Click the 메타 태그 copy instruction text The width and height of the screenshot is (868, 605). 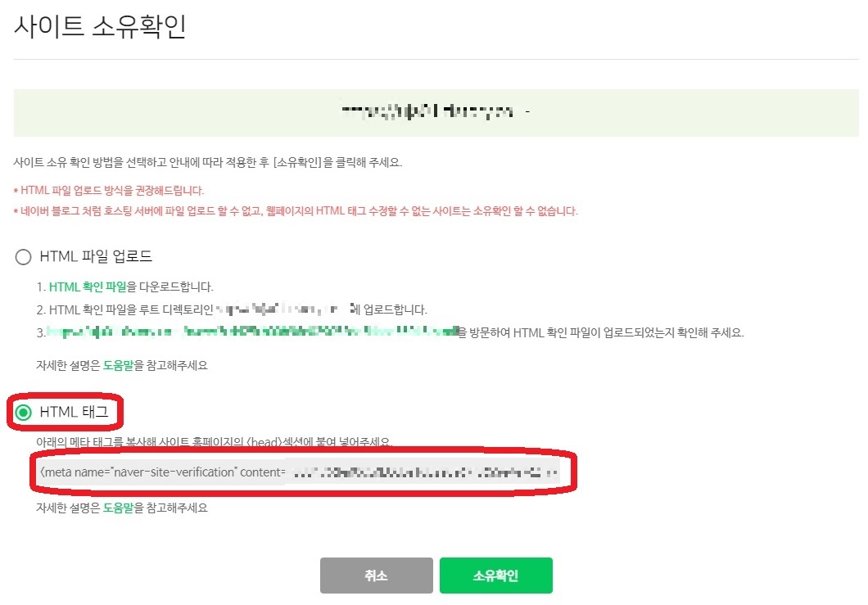[x=215, y=442]
